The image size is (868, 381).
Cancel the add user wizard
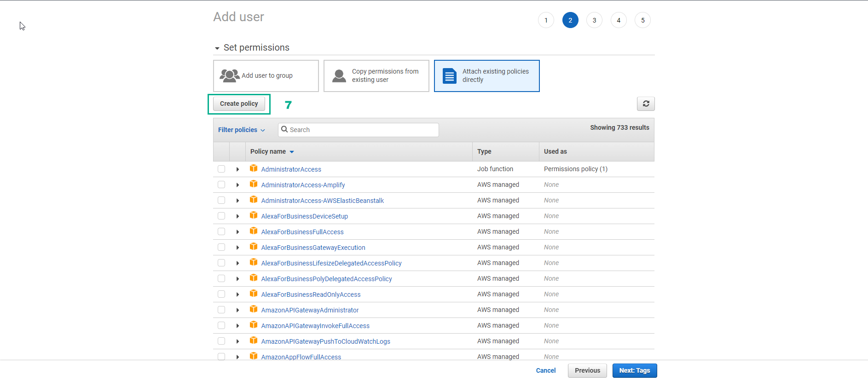(546, 370)
